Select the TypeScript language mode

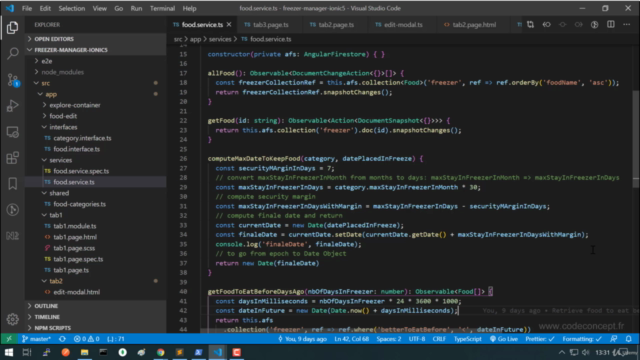[x=468, y=339]
